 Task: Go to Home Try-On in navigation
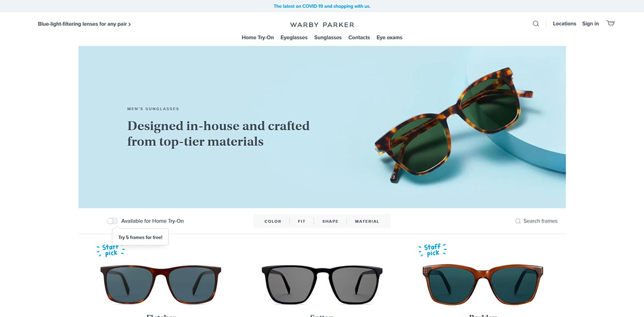point(258,38)
